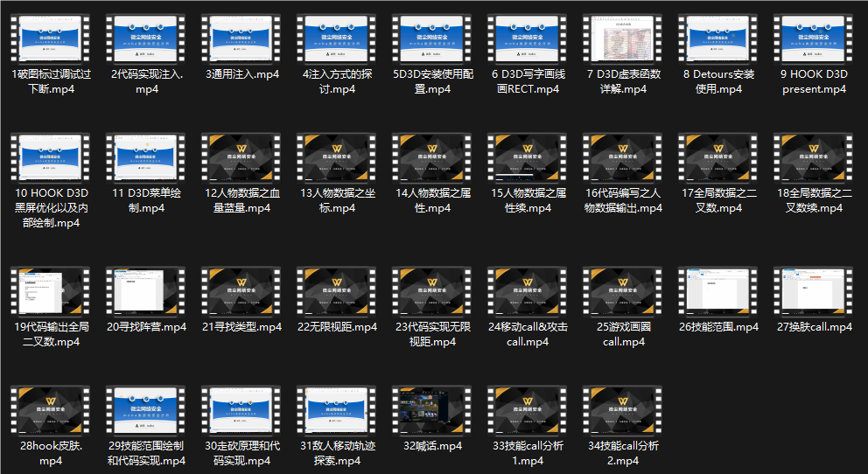868x474 pixels.
Task: Click file name text '21寻找类型.mp4'
Action: pyautogui.click(x=241, y=327)
